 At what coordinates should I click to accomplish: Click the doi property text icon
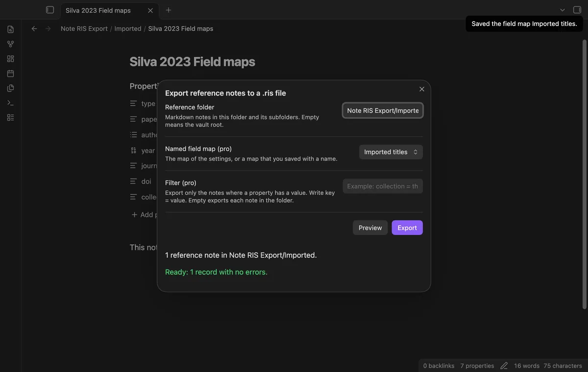click(133, 181)
